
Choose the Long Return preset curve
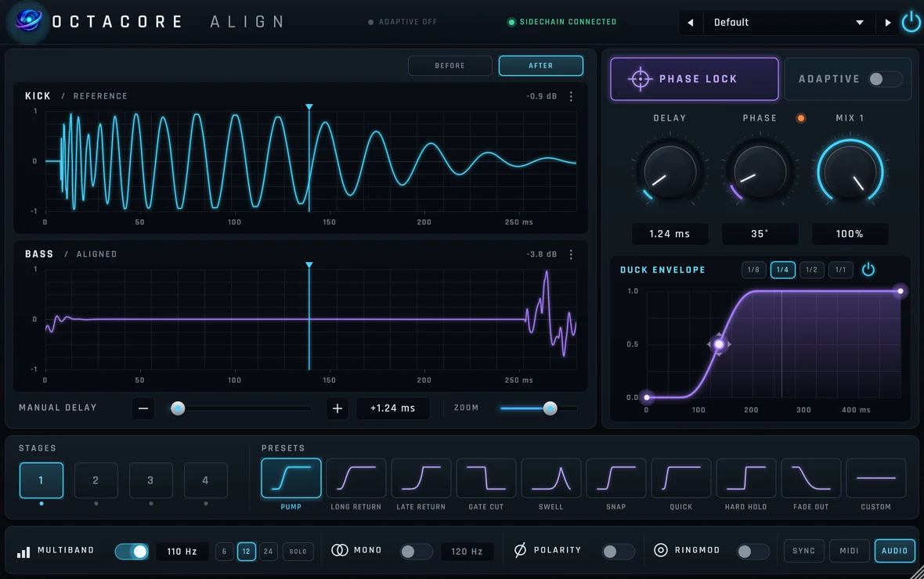(356, 478)
